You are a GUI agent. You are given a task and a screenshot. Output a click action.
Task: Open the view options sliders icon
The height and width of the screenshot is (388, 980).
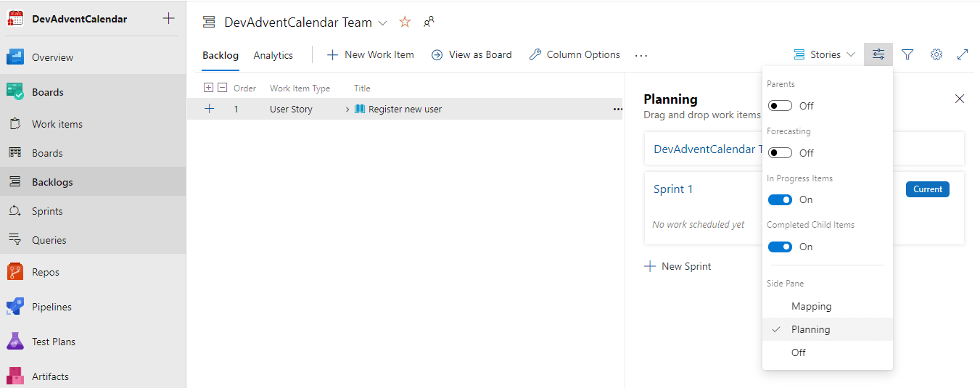point(878,54)
